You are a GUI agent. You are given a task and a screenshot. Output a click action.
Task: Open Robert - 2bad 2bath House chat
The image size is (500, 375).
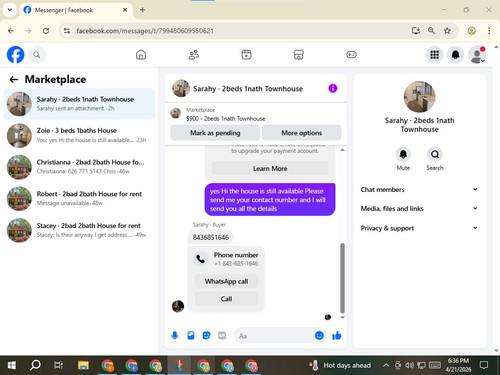[x=79, y=198]
